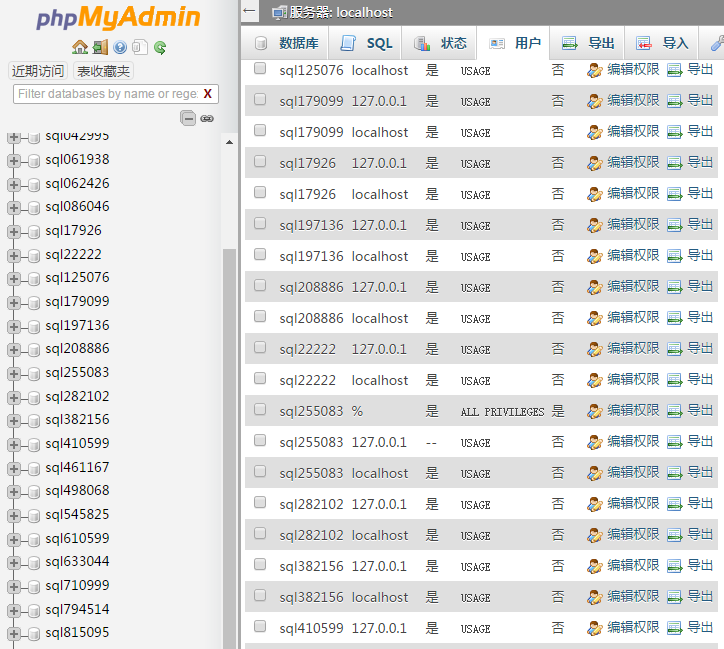The width and height of the screenshot is (724, 649).
Task: Click the ALL PRIVILEGES cell text
Action: point(502,412)
